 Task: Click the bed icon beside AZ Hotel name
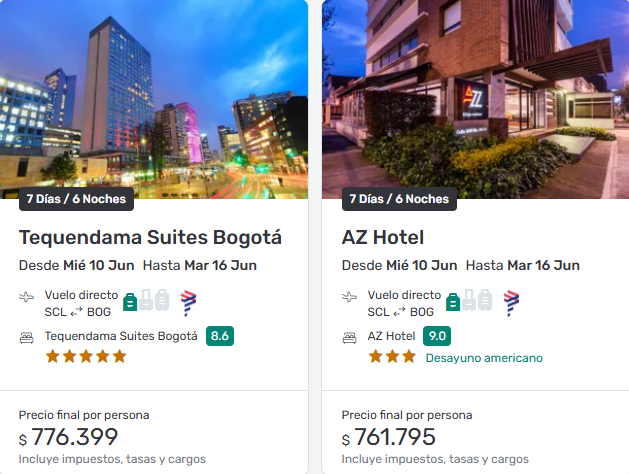pos(350,337)
